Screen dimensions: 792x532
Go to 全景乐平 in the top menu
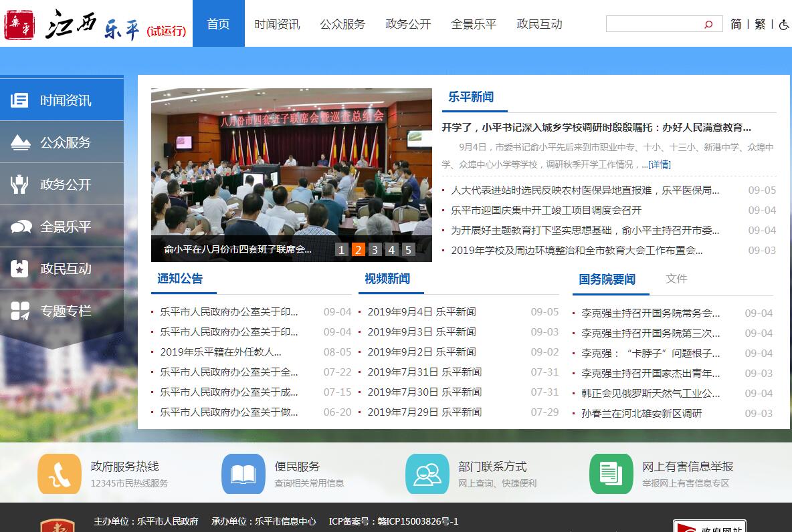474,24
